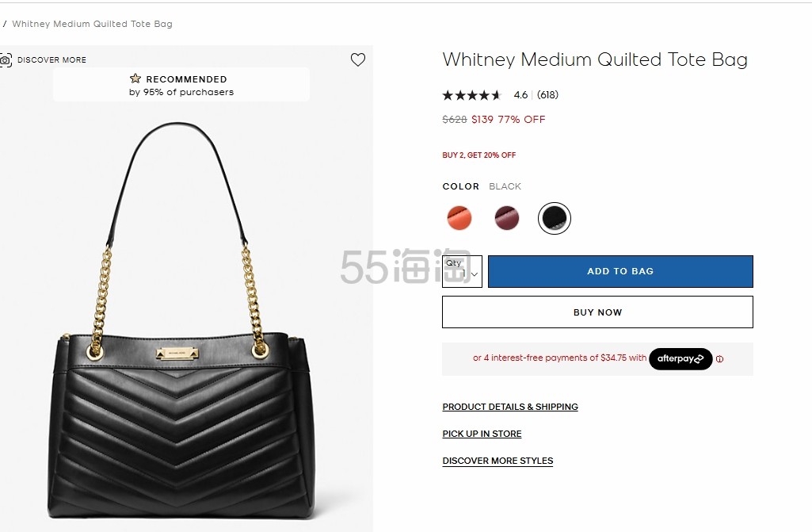The image size is (812, 532).
Task: Click the Add To Bag button
Action: click(620, 271)
